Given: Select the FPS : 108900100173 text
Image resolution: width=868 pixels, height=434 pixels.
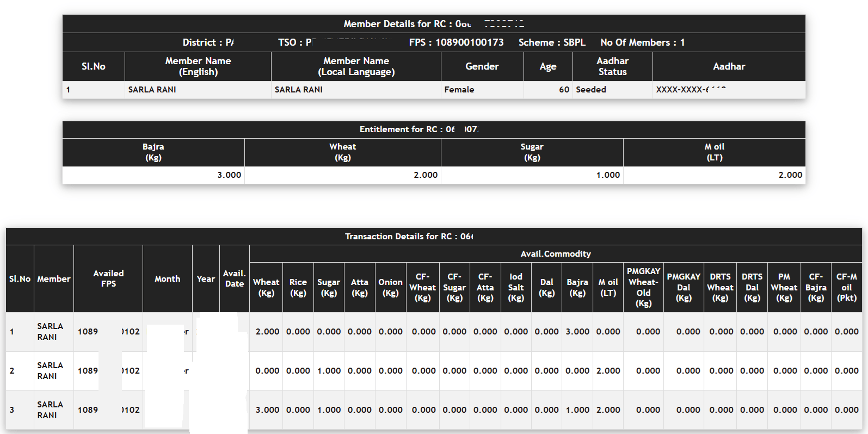Looking at the screenshot, I should click(x=456, y=42).
